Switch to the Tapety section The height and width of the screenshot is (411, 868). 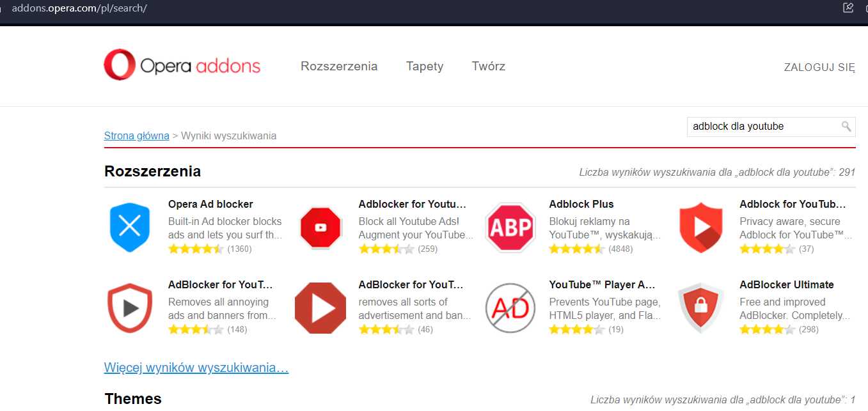pyautogui.click(x=425, y=66)
